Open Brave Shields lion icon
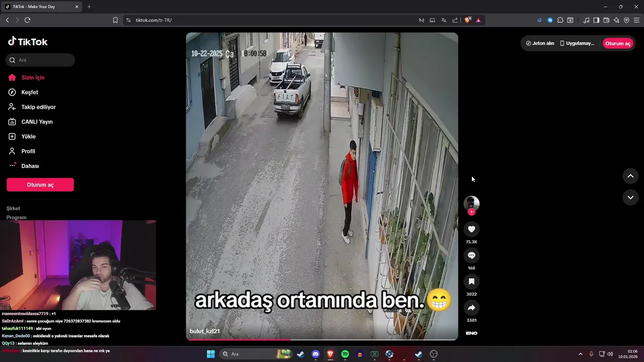Viewport: 644px width, 362px height. click(x=468, y=20)
